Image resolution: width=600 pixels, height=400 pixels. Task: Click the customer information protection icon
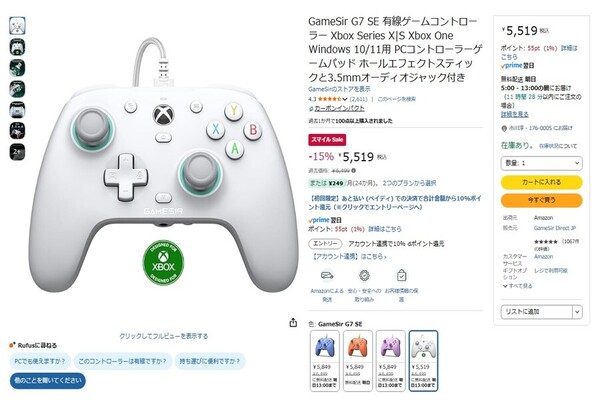click(x=401, y=275)
